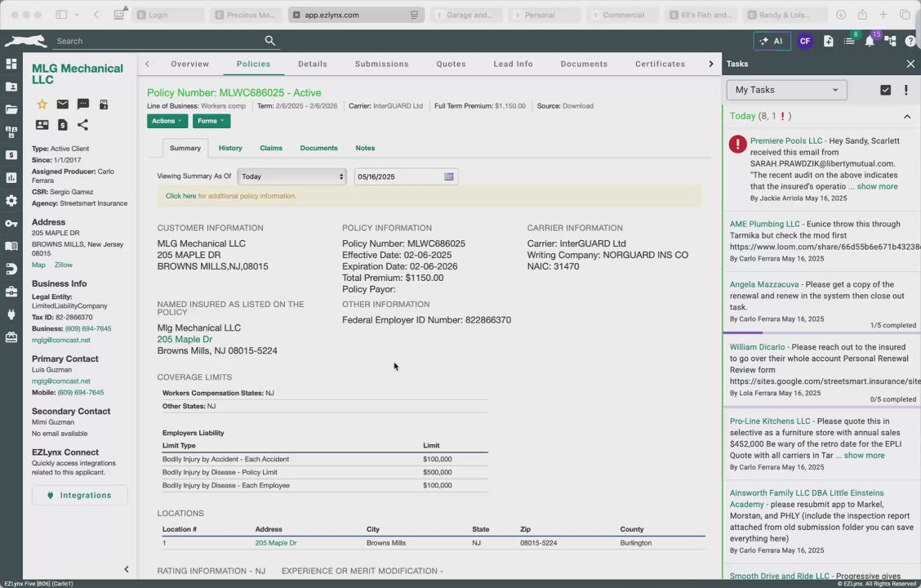
Task: Open the Lead Info tab
Action: [513, 64]
